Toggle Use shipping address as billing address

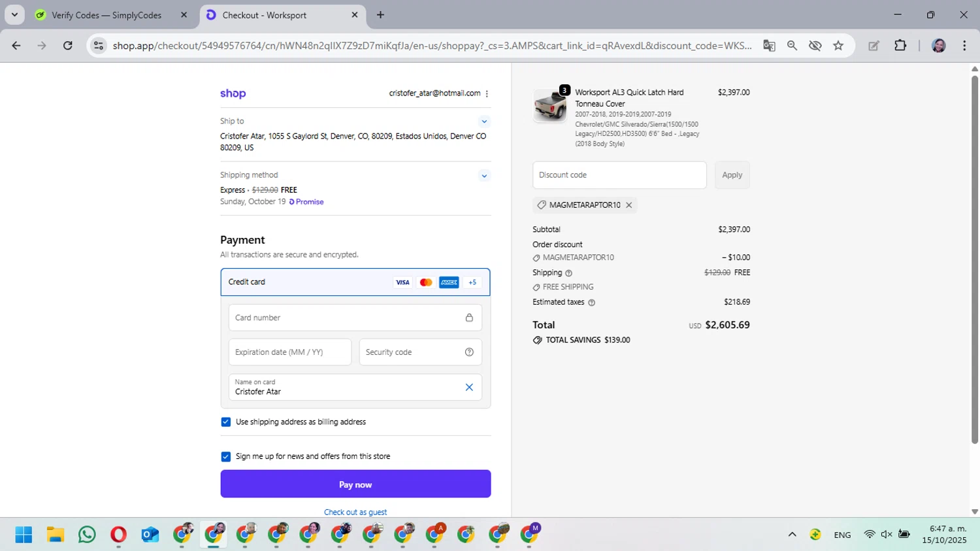(x=226, y=422)
